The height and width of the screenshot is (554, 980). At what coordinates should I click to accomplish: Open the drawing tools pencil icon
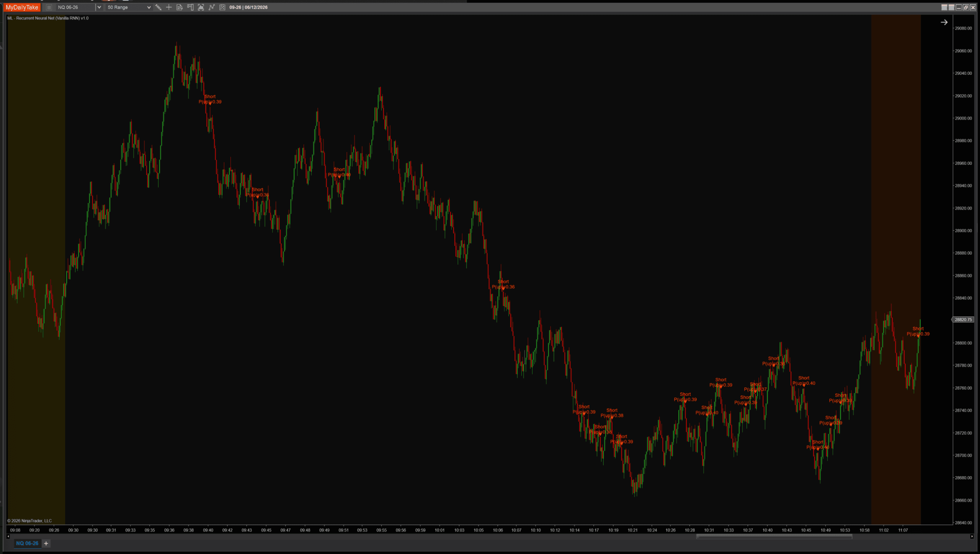(158, 7)
